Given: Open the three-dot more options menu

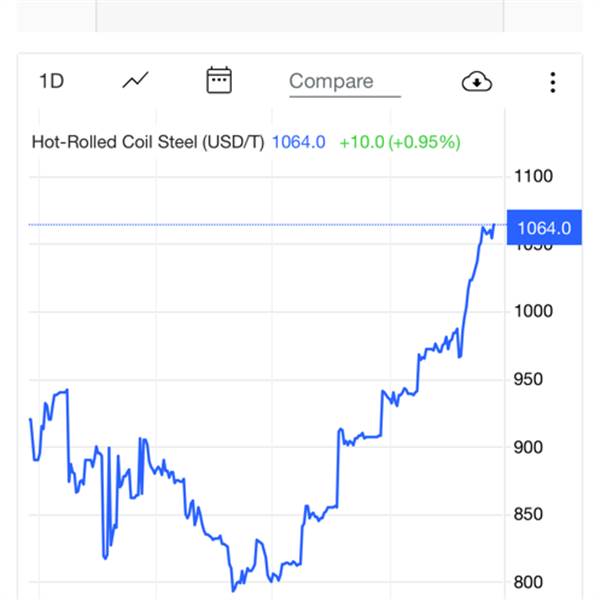Looking at the screenshot, I should [x=553, y=82].
